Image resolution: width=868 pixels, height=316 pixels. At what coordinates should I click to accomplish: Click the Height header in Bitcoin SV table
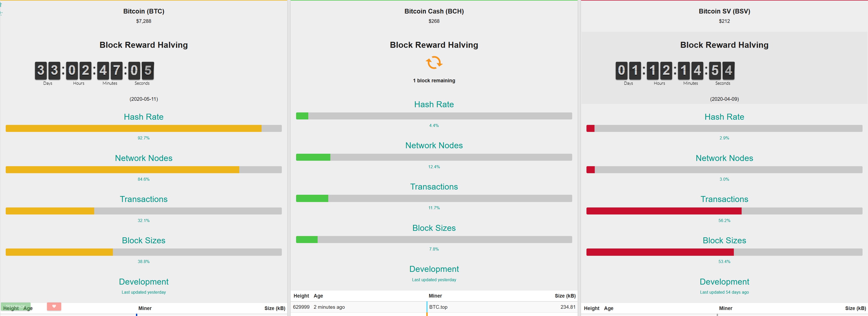tap(592, 308)
